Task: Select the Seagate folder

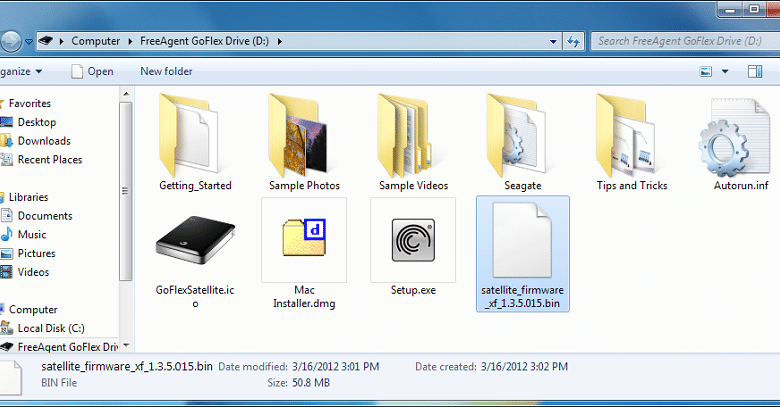Action: [522, 143]
